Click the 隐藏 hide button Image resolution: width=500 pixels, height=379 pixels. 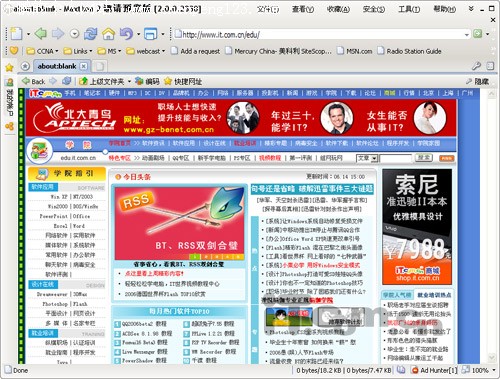click(x=478, y=81)
